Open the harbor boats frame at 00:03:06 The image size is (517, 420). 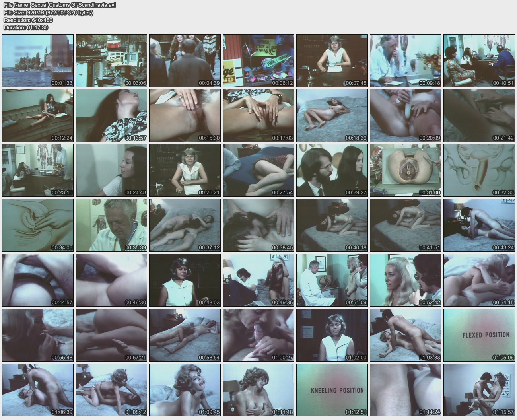(x=111, y=60)
